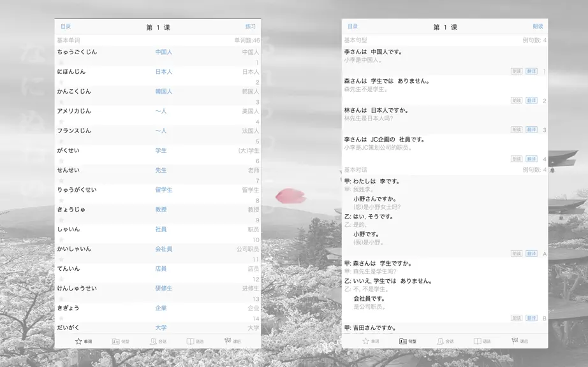Click 翻译 for sentence 1 李さんは中国人です
This screenshot has width=588, height=367.
pyautogui.click(x=531, y=71)
